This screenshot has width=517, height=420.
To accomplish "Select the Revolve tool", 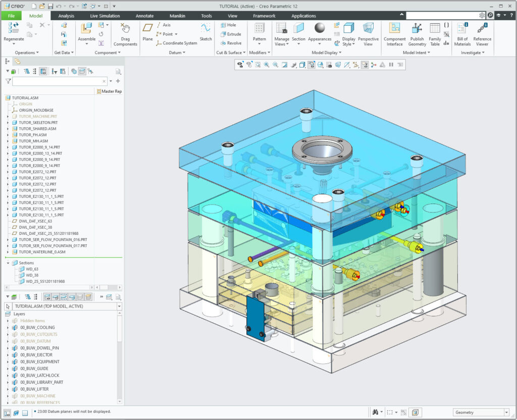I will point(231,43).
